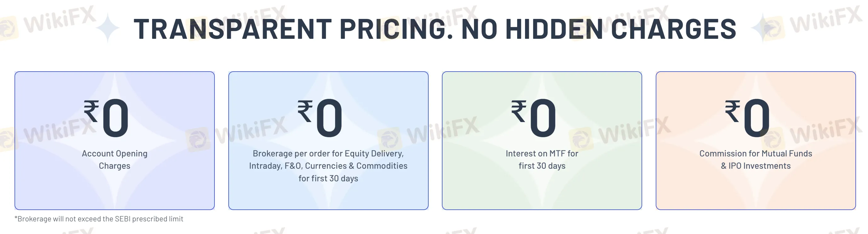Click the Account Opening Charges card
The image size is (868, 234).
coord(115,141)
